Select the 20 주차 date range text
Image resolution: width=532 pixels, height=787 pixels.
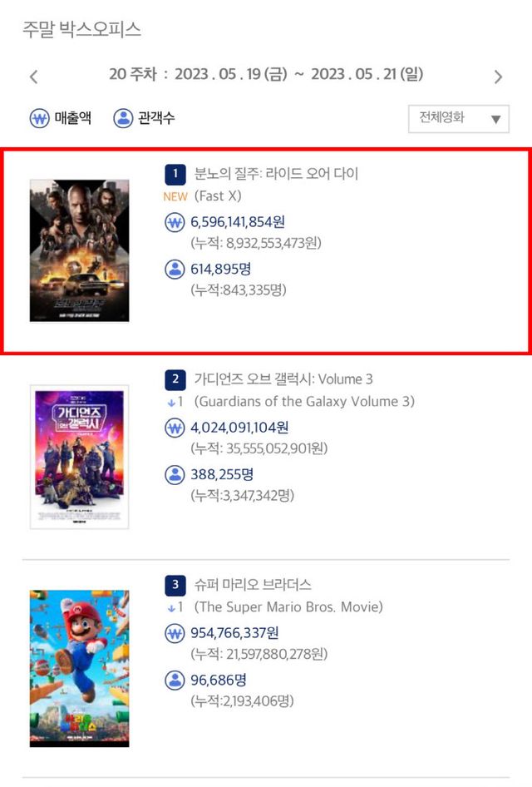click(266, 74)
